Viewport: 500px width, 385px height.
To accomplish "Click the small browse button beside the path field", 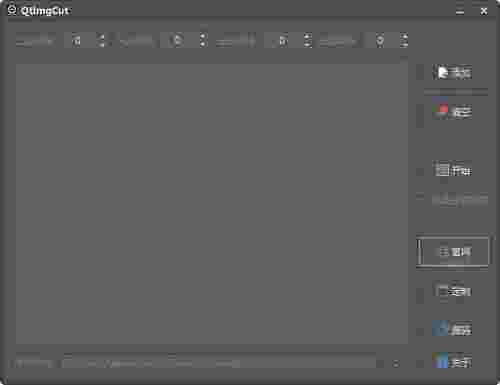I will click(x=396, y=363).
